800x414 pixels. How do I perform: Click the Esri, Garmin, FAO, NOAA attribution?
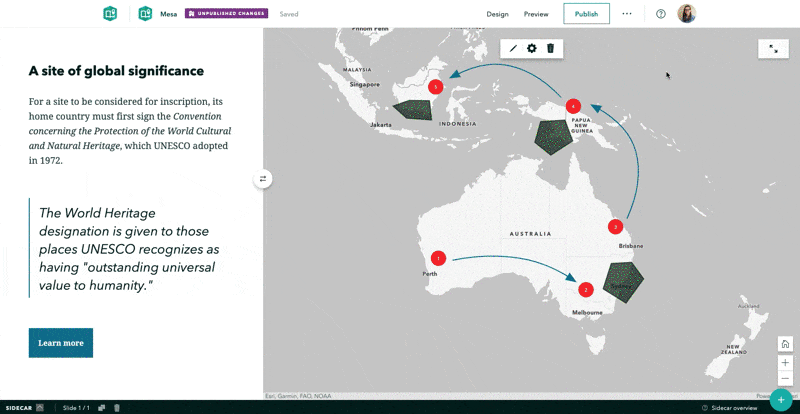tap(298, 396)
